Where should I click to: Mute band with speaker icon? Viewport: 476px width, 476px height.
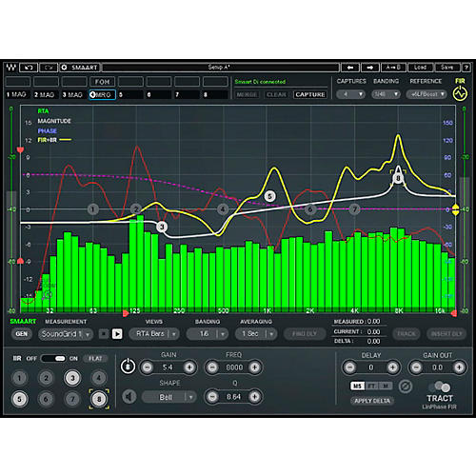pos(129,396)
